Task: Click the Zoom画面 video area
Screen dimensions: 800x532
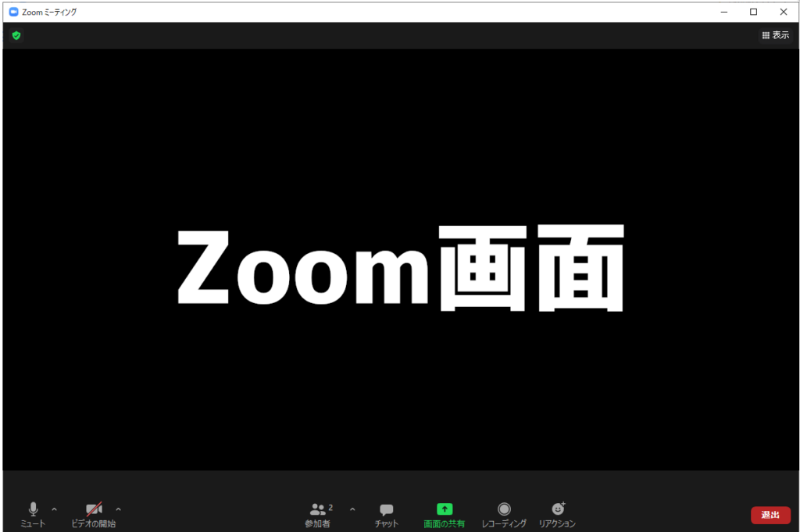Action: click(400, 259)
